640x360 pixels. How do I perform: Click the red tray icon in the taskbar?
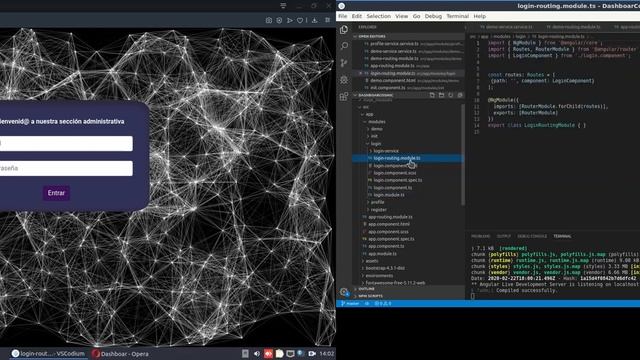[x=268, y=353]
